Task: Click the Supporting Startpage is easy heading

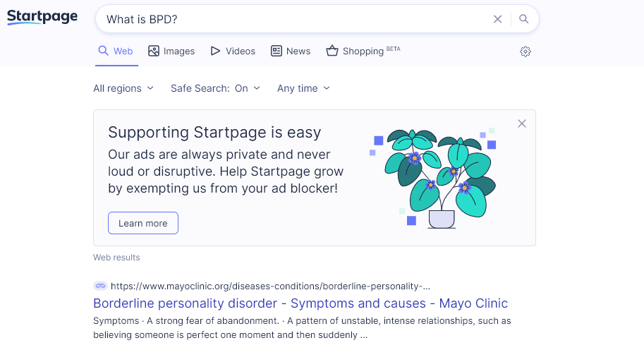Action: [214, 132]
